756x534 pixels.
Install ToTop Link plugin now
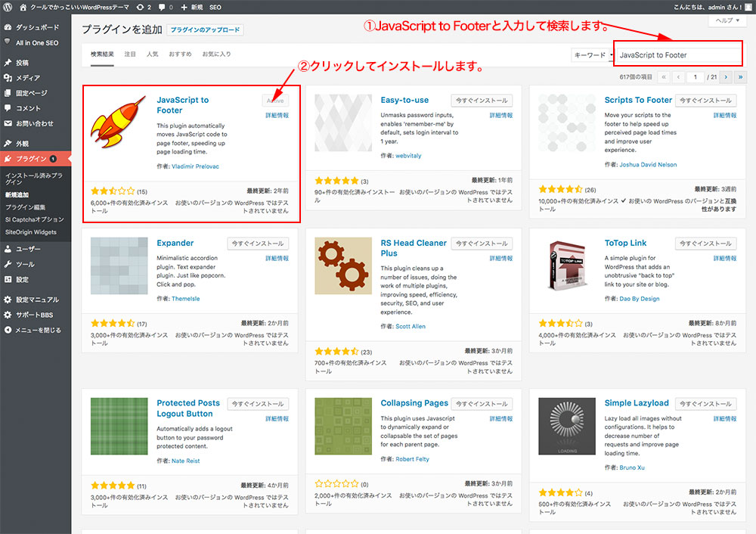(x=706, y=244)
